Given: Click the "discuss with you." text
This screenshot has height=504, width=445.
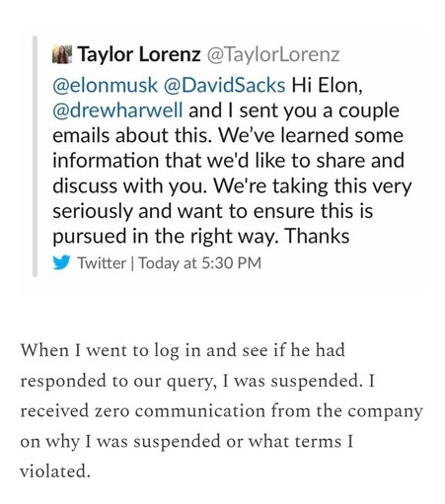Looking at the screenshot, I should click(130, 186).
